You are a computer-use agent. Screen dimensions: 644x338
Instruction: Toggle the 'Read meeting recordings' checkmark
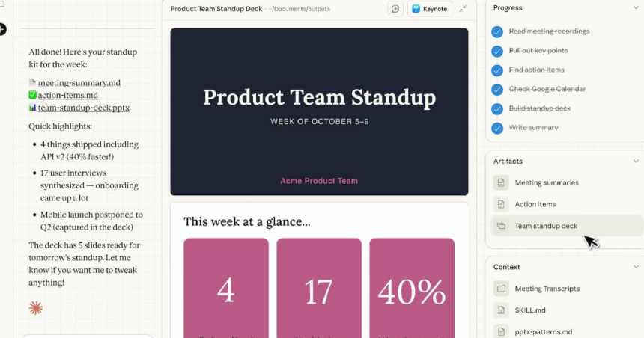click(497, 31)
